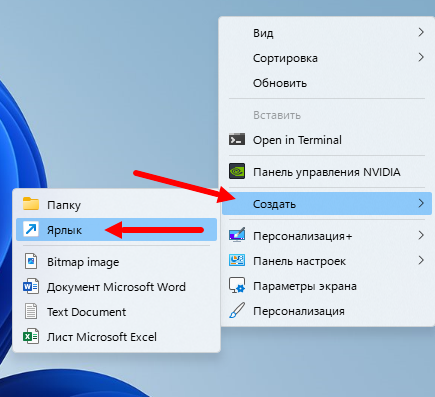Viewport: 435px width, 397px height.
Task: Create a new Документ Microsoft Word
Action: pyautogui.click(x=116, y=287)
